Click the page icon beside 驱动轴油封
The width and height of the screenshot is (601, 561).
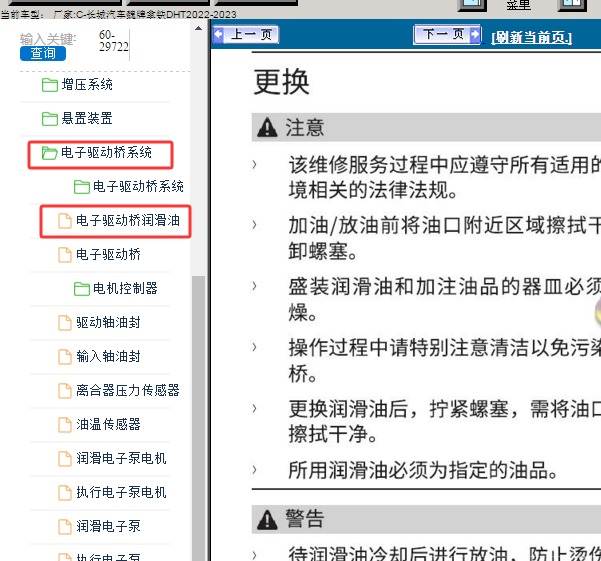(65, 323)
